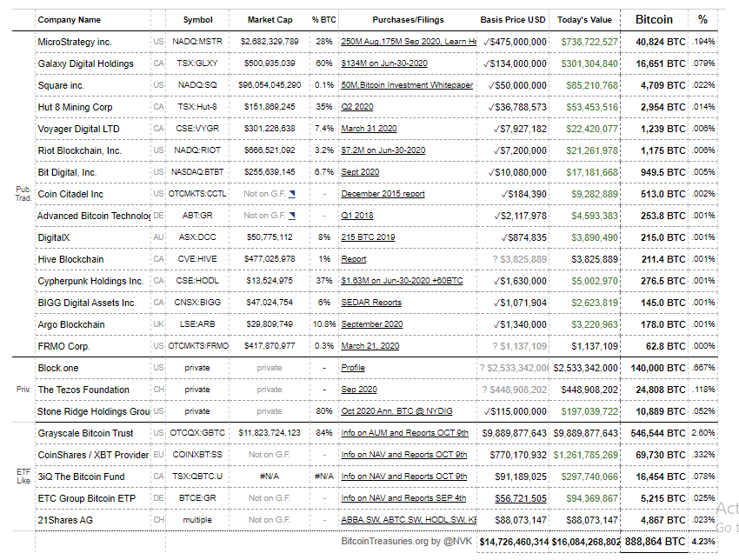Screen dimensions: 739x560
Task: Open BIGG Digital 'SEDAR Reports' link
Action: coord(371,303)
